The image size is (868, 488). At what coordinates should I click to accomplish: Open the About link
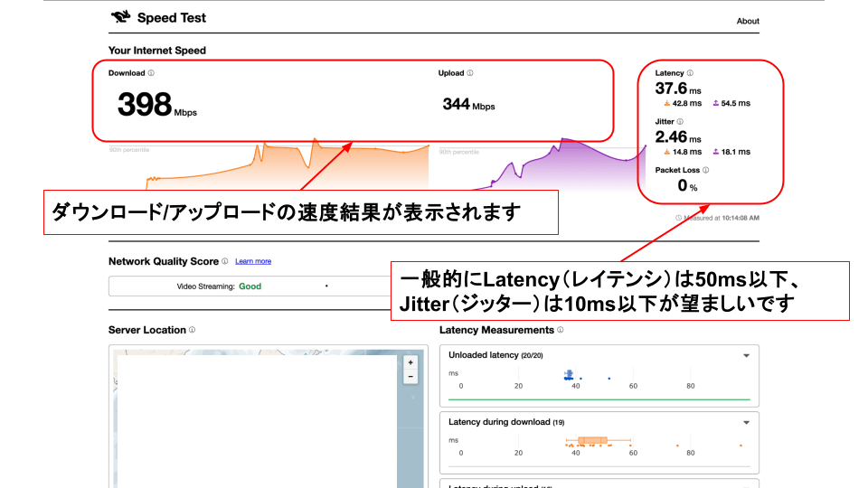(748, 21)
